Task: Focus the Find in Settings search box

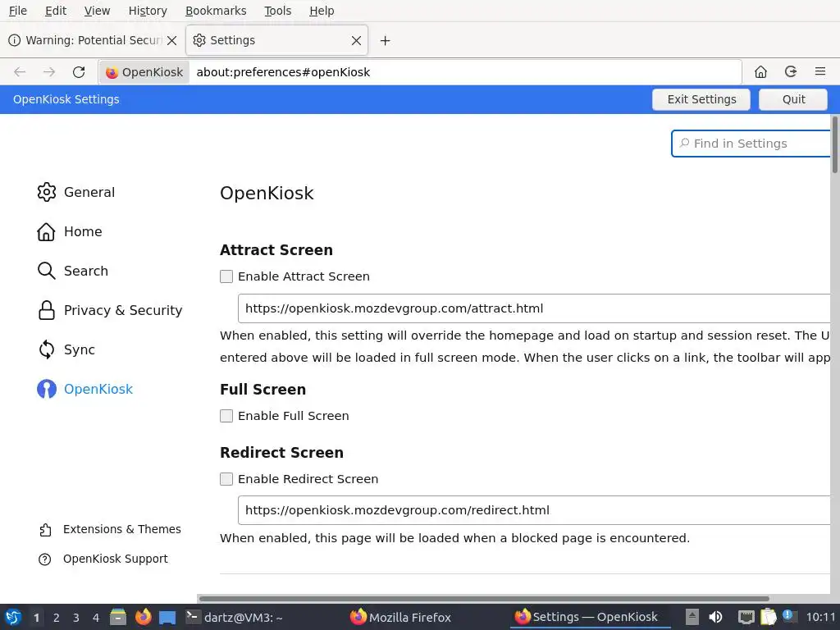Action: 751,144
